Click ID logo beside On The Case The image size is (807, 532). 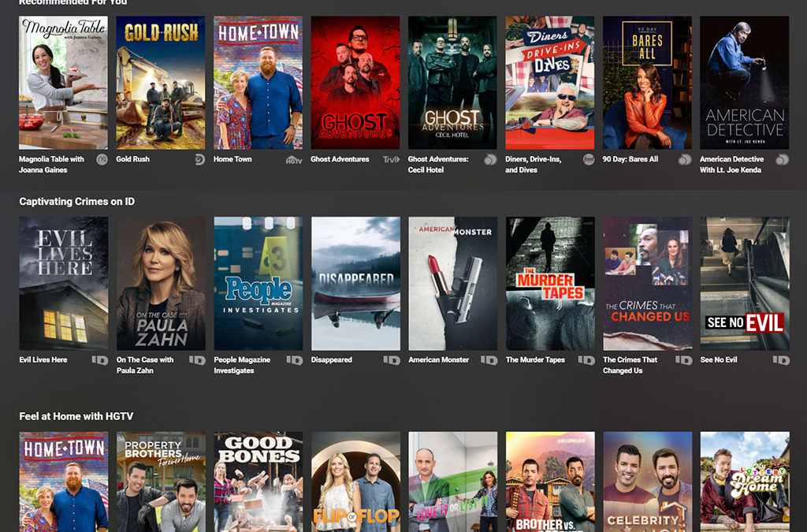point(197,360)
